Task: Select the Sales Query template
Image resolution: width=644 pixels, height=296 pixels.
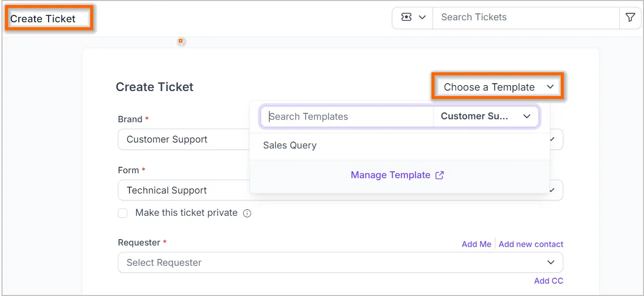Action: coord(400,146)
